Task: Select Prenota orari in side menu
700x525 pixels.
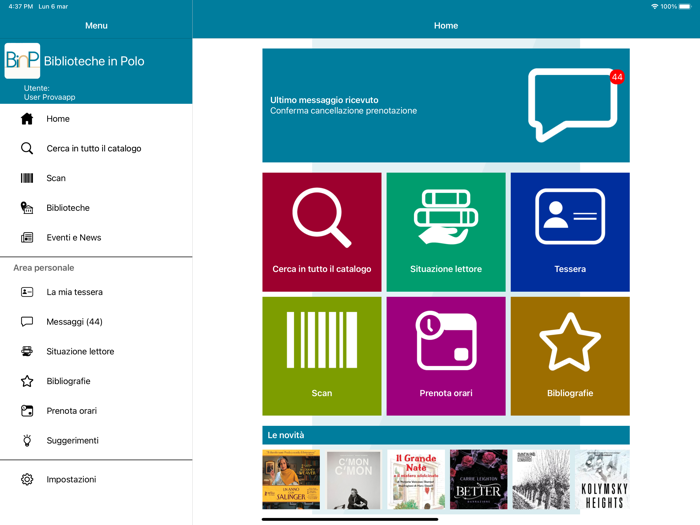Action: point(96,411)
